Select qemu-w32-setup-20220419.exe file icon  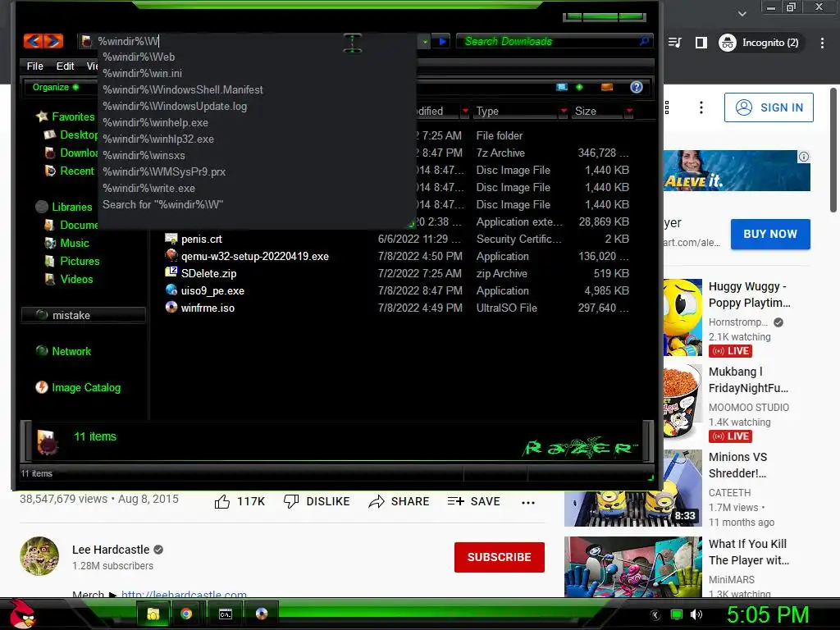click(x=171, y=256)
